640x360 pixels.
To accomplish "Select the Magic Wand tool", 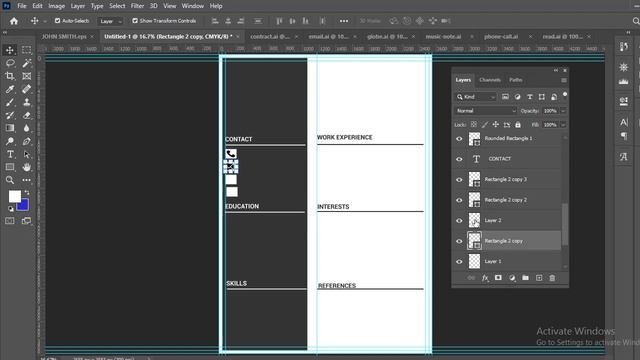I will click(27, 63).
